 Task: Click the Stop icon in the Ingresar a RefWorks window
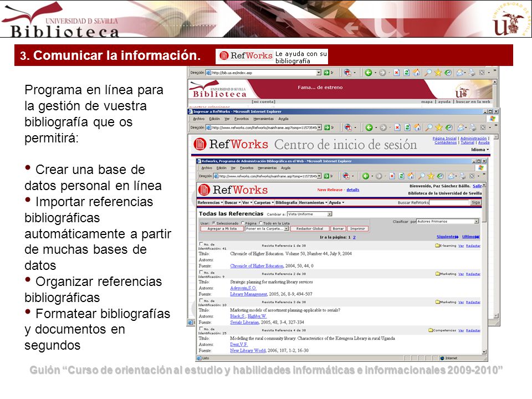pos(397,127)
